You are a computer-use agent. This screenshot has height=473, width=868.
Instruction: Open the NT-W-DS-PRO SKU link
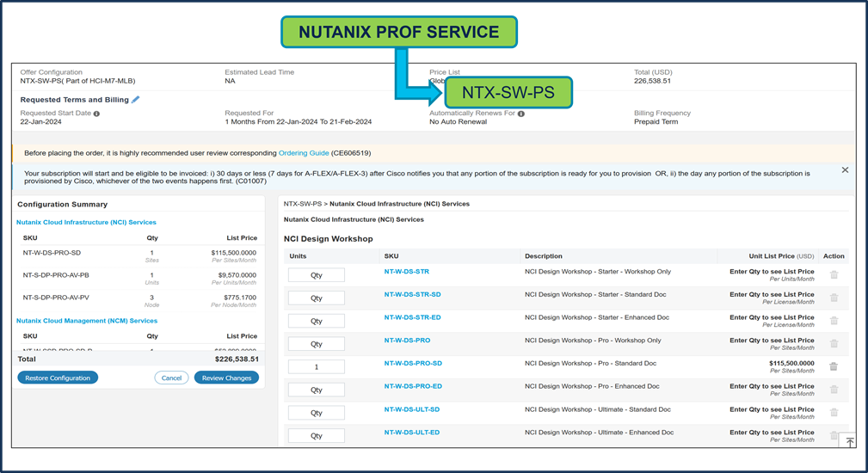coord(408,341)
